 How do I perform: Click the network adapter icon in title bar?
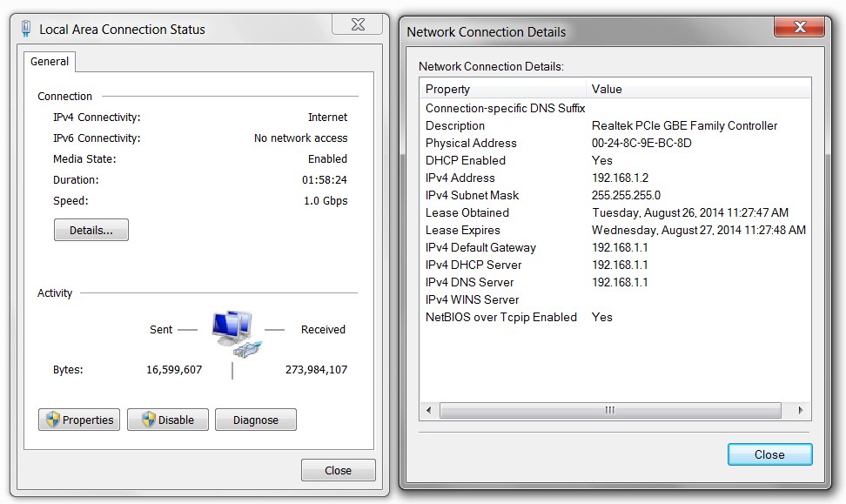[x=26, y=28]
